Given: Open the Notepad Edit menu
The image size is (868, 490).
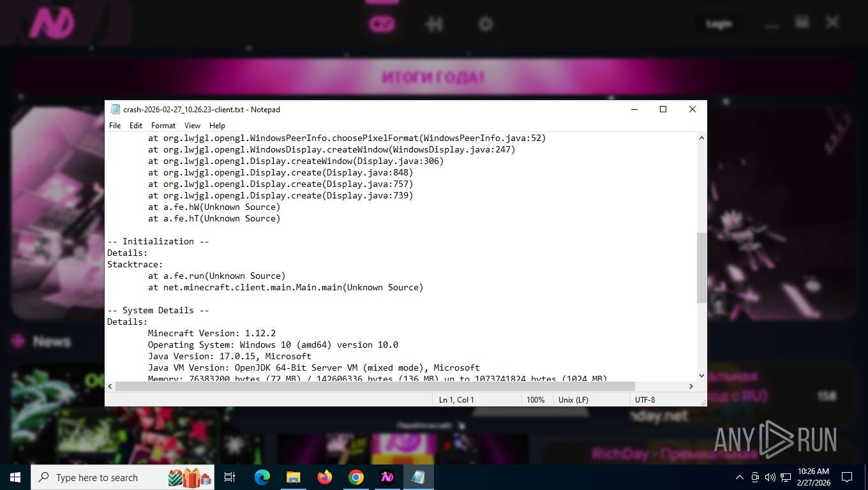Looking at the screenshot, I should [x=136, y=126].
